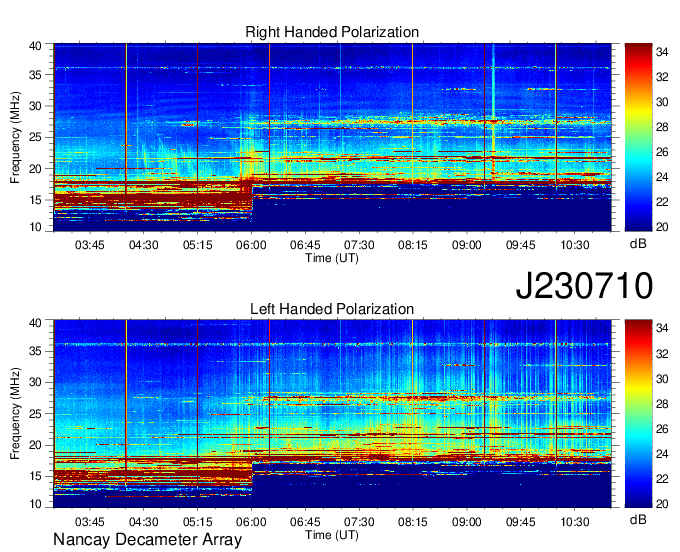The width and height of the screenshot is (680, 552).
Task: Click the 32 value on Left Handed color bar
Action: (x=662, y=353)
